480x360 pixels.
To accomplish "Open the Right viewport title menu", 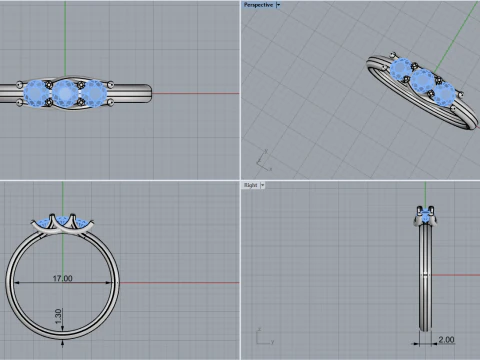I will pos(250,185).
